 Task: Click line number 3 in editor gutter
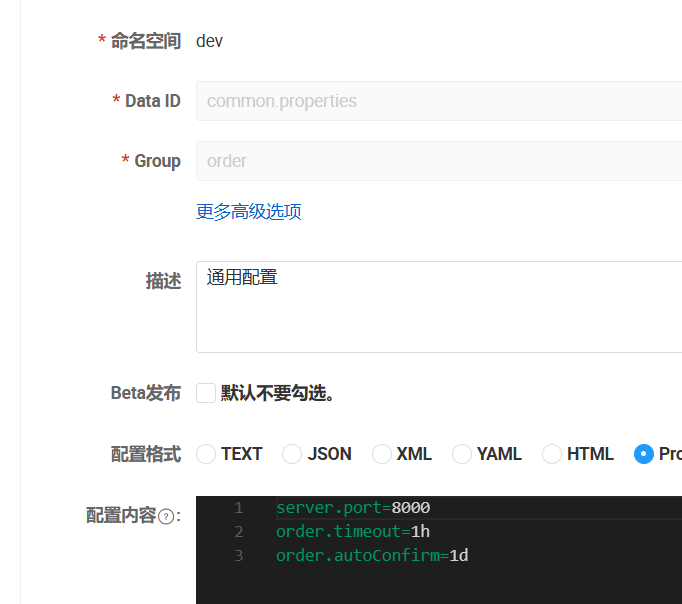[238, 556]
